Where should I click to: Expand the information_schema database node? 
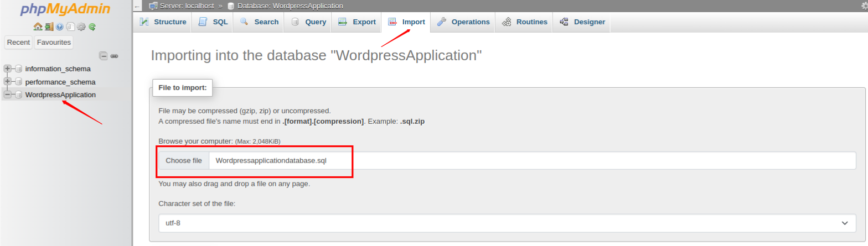coord(8,69)
